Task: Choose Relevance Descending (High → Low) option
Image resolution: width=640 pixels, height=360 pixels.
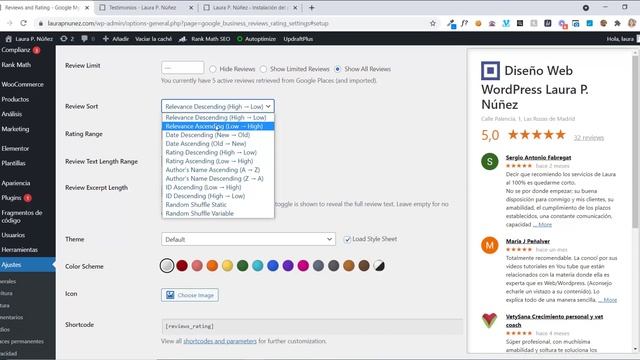Action: point(218,117)
